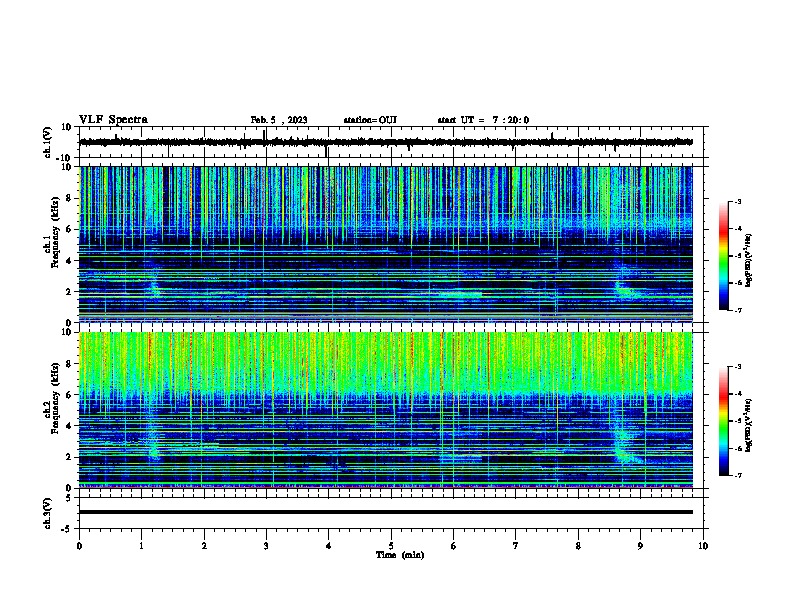Click the time axis tick label "4"
The height and width of the screenshot is (612, 792).
point(329,546)
